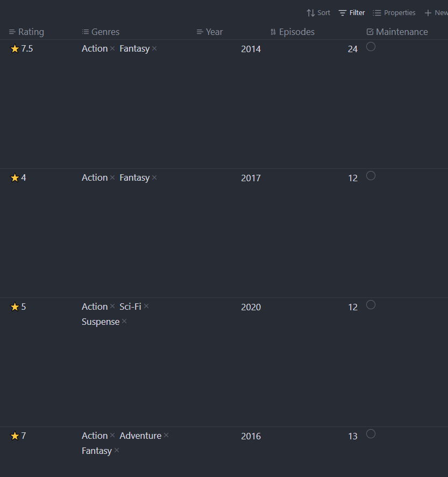Select the Year cell showing 2020
This screenshot has height=477, width=448.
click(x=251, y=307)
